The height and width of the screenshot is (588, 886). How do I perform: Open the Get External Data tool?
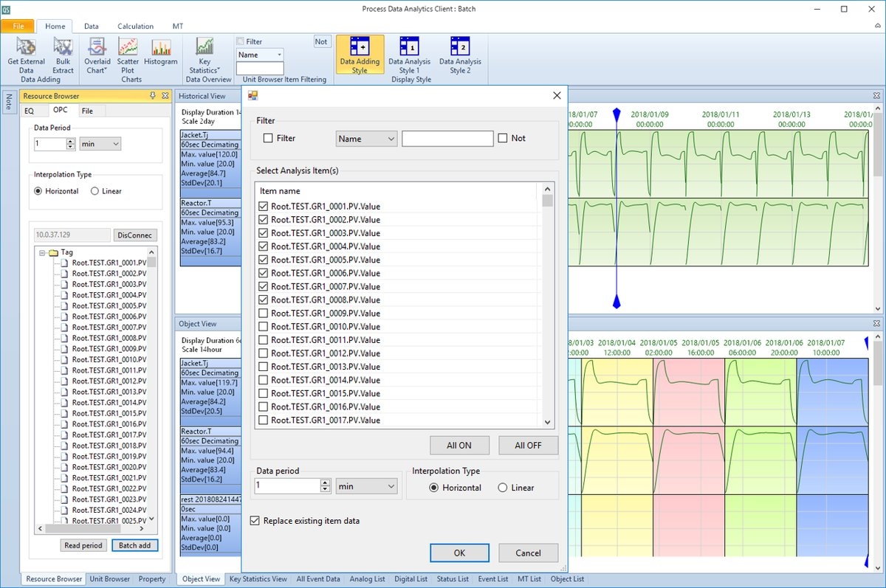pos(26,56)
